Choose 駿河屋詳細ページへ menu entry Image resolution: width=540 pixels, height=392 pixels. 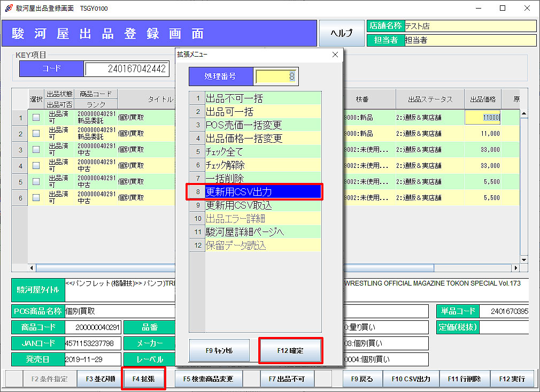click(x=263, y=232)
